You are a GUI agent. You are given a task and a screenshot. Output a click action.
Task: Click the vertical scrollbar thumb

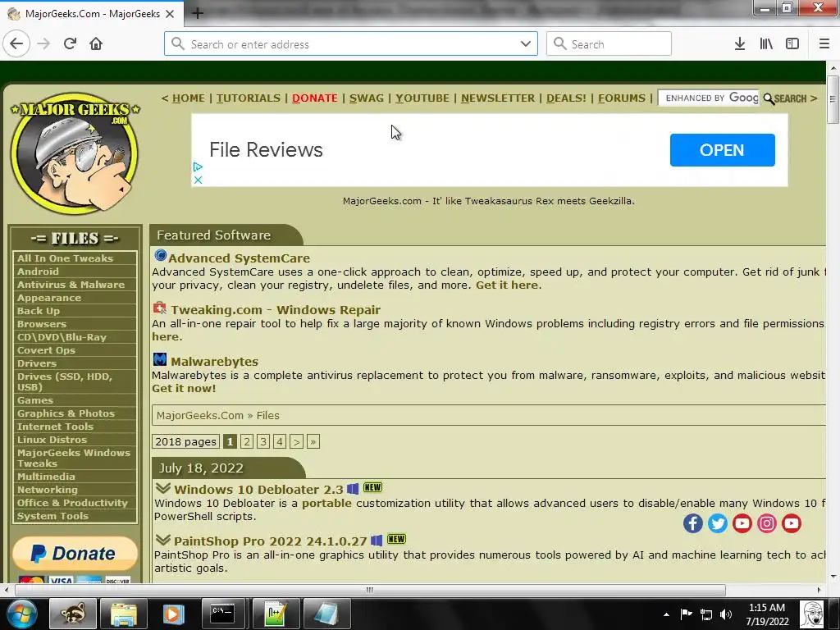tap(833, 99)
